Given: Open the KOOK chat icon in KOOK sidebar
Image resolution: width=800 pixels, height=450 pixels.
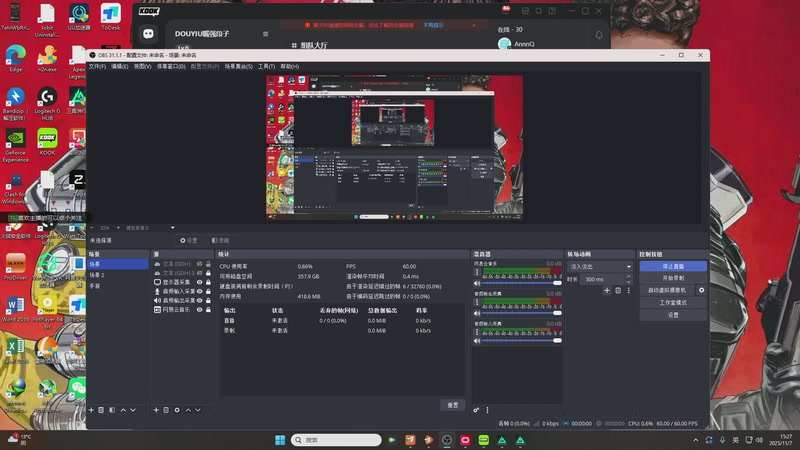Looking at the screenshot, I should point(148,34).
